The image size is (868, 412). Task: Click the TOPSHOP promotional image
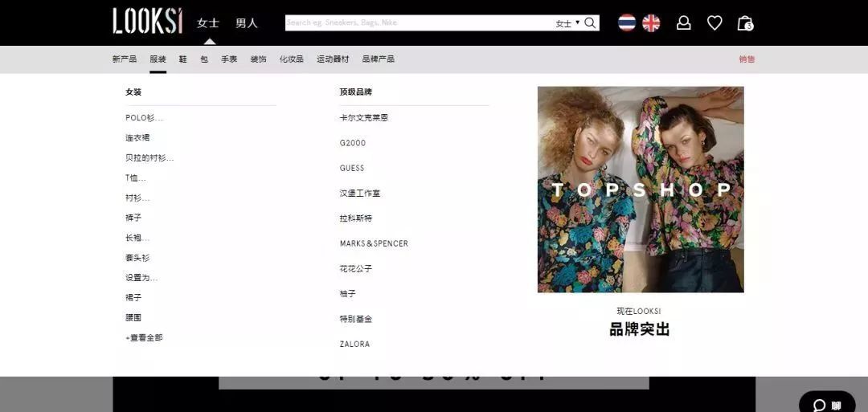pyautogui.click(x=641, y=189)
